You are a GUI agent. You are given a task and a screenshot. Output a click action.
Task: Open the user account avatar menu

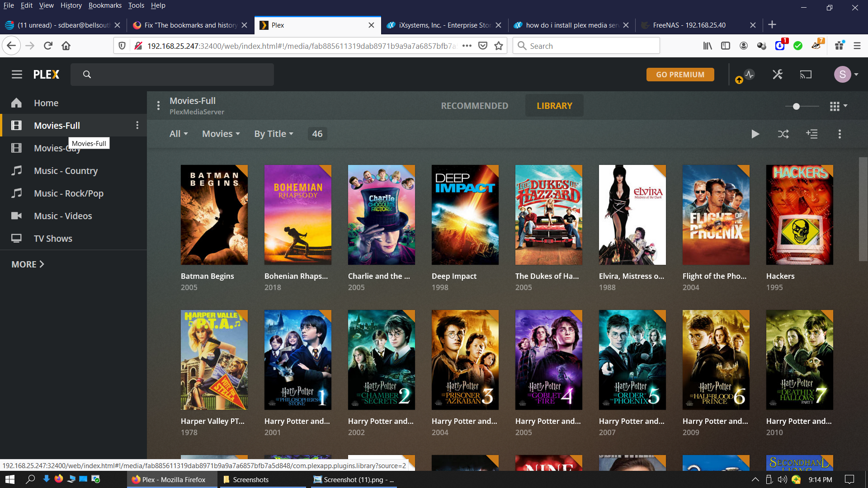(x=846, y=75)
